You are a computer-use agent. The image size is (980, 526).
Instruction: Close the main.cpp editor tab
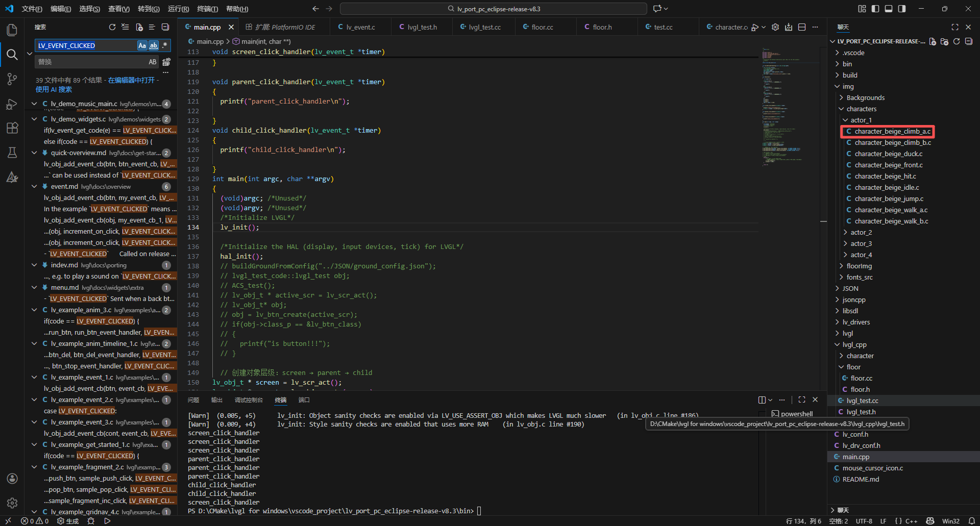pos(231,27)
